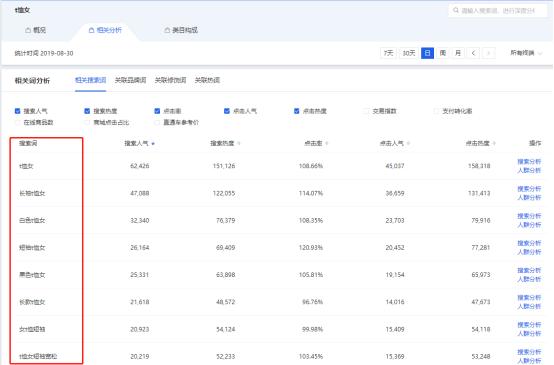This screenshot has width=554, height=365.
Task: Open 人群分析 for 黑色t恤女 row
Action: click(529, 279)
